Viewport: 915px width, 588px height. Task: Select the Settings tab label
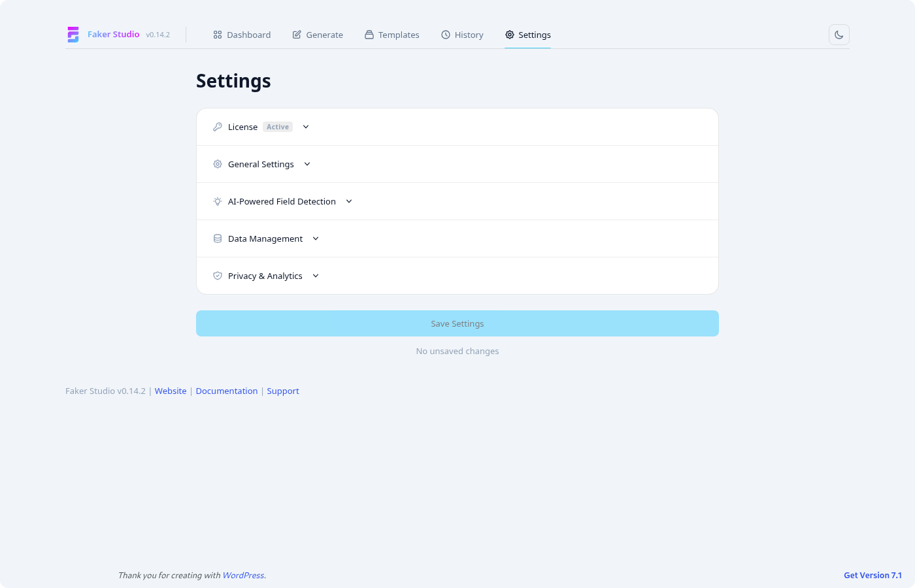[535, 35]
